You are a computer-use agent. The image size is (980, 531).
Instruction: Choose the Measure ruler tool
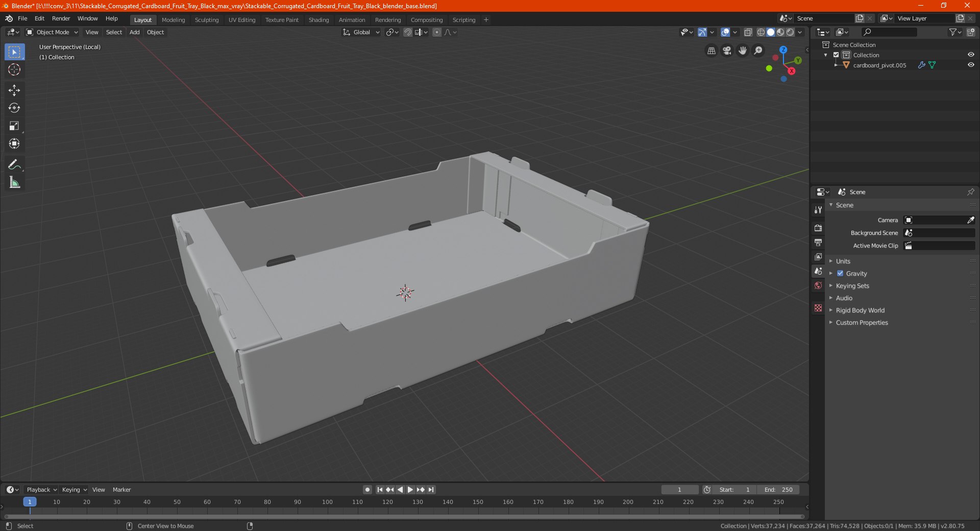point(14,183)
